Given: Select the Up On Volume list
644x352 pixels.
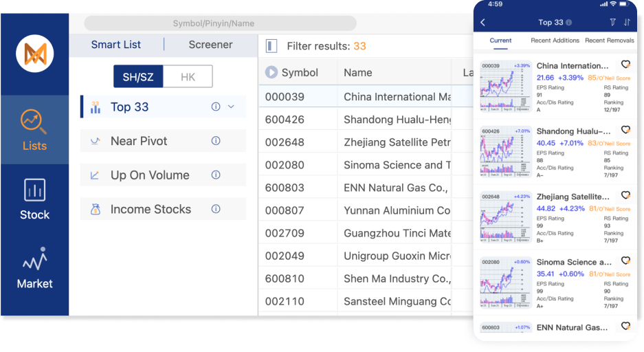Looking at the screenshot, I should click(150, 175).
